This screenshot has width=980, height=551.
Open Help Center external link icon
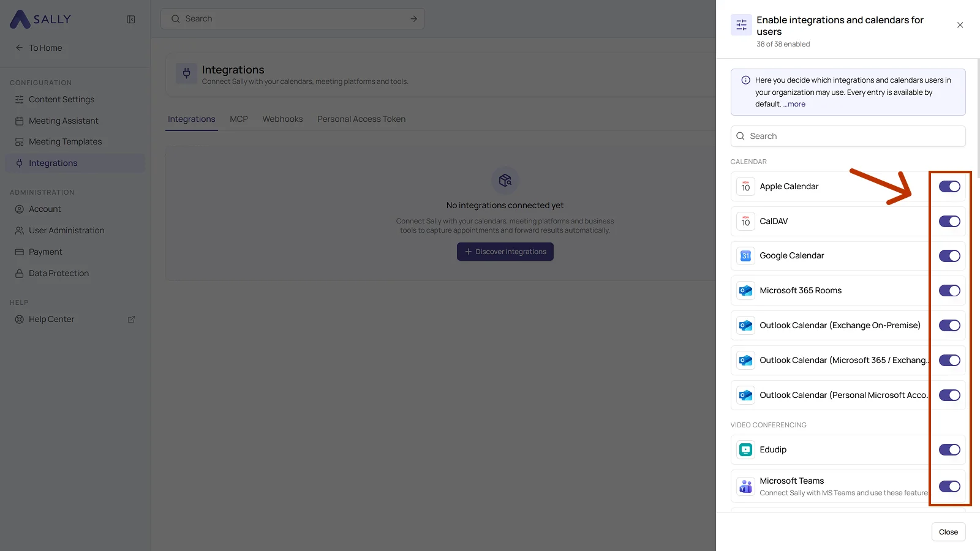coord(131,319)
